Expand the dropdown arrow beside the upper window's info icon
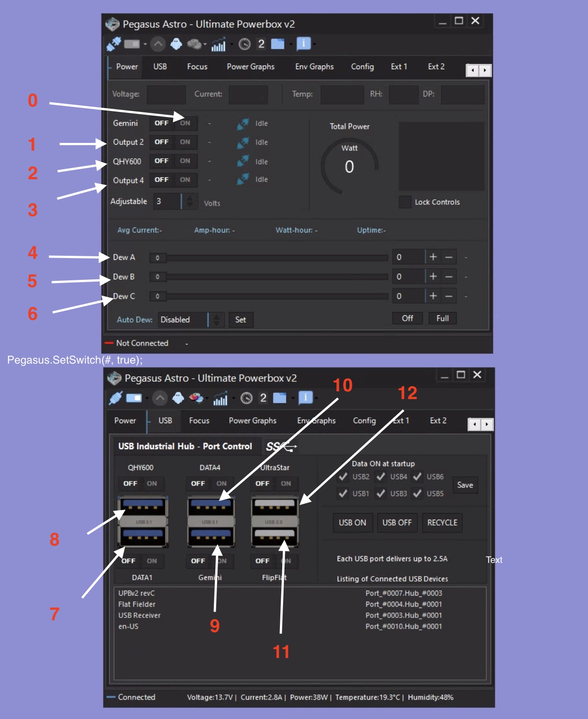Image resolution: width=588 pixels, height=719 pixels. coord(314,44)
